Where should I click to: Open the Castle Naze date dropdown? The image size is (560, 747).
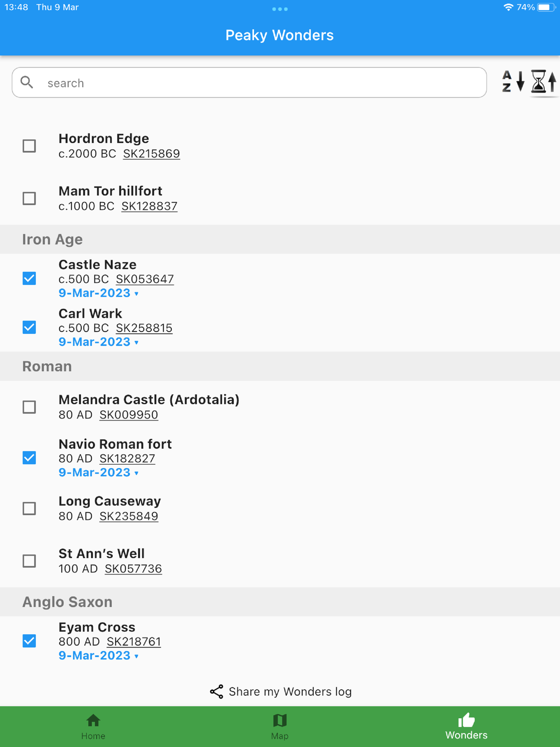[x=99, y=293]
